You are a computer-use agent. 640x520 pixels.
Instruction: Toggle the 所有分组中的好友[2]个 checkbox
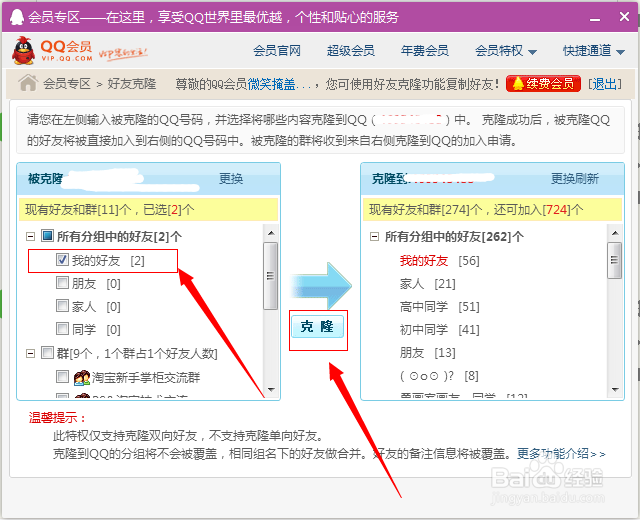point(47,236)
